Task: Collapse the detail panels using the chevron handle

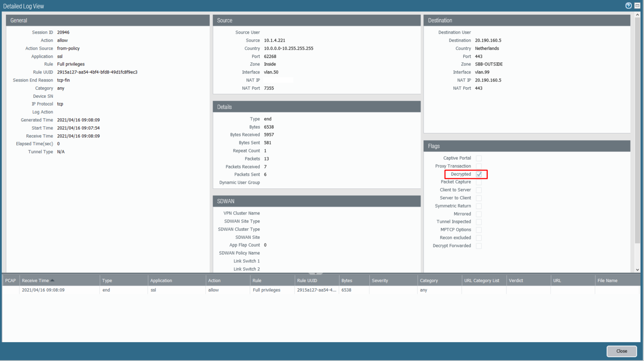Action: coord(316,272)
